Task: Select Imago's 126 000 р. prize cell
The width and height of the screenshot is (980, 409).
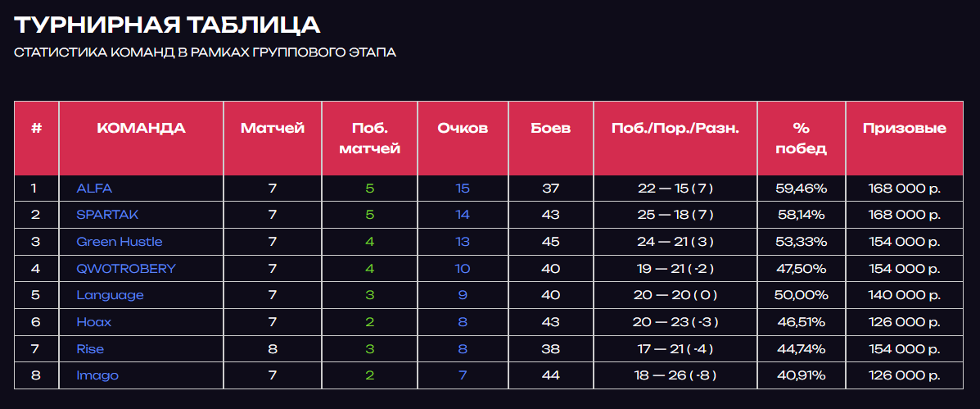Action: point(905,376)
